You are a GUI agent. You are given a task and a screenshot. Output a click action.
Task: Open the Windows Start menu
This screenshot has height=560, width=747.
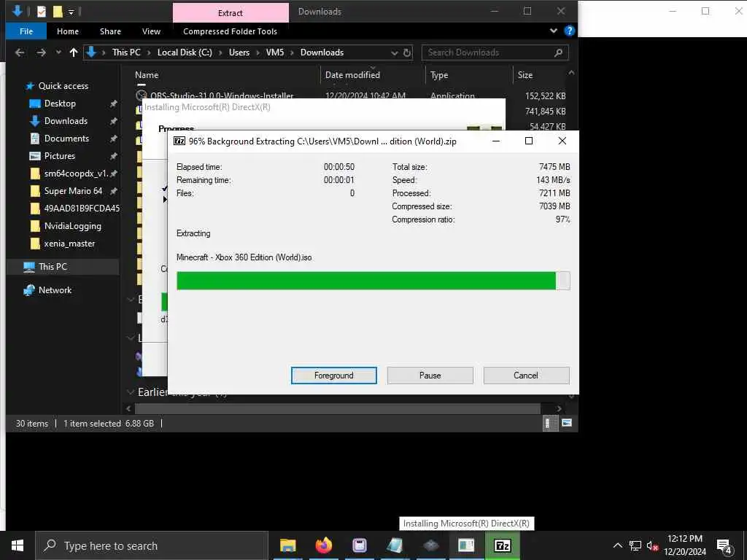click(x=18, y=545)
